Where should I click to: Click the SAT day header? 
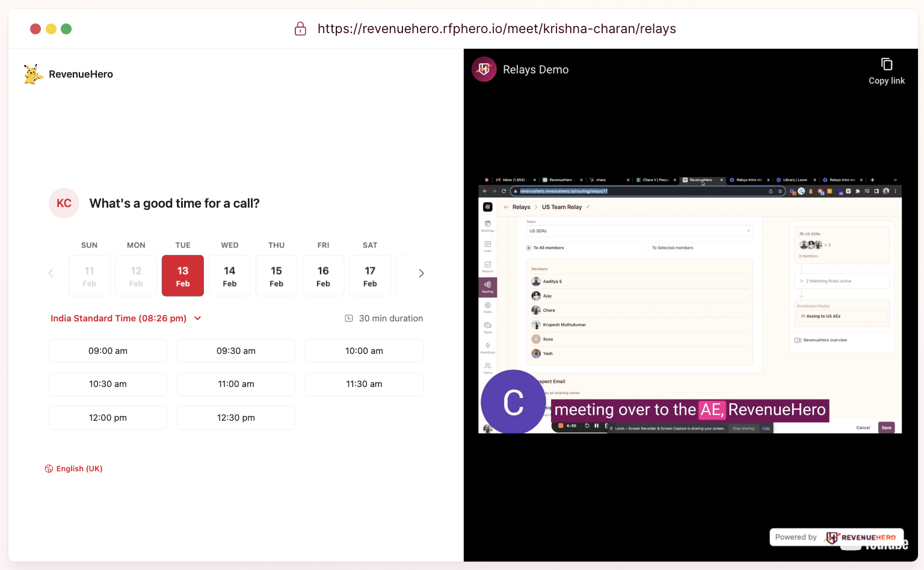pos(370,245)
